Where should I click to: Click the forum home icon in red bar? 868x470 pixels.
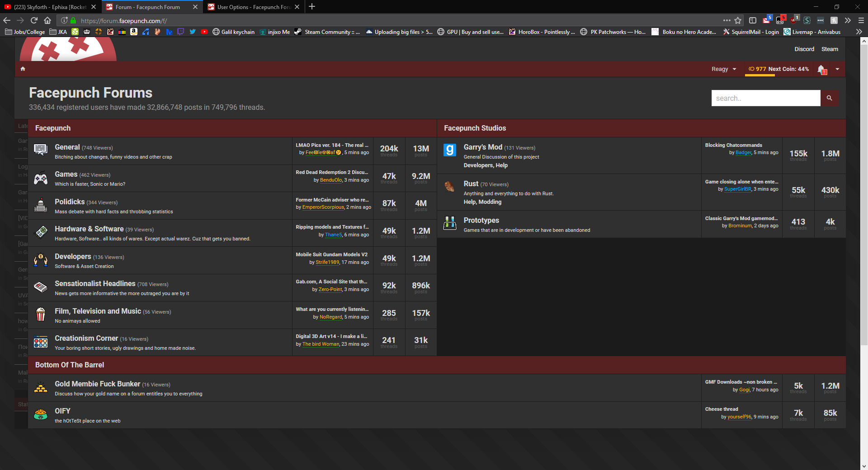click(23, 69)
